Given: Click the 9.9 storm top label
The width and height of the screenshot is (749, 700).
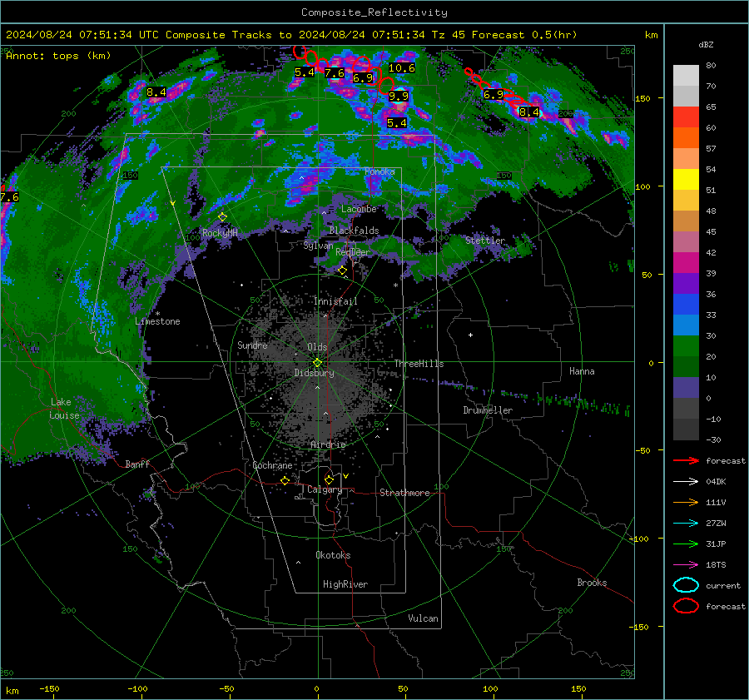Looking at the screenshot, I should pyautogui.click(x=399, y=96).
